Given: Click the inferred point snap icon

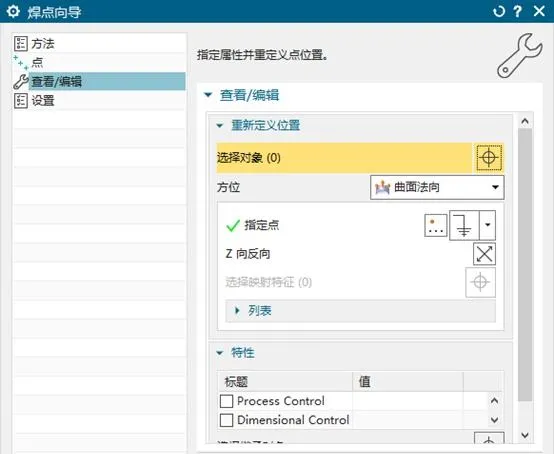Looking at the screenshot, I should [x=464, y=225].
